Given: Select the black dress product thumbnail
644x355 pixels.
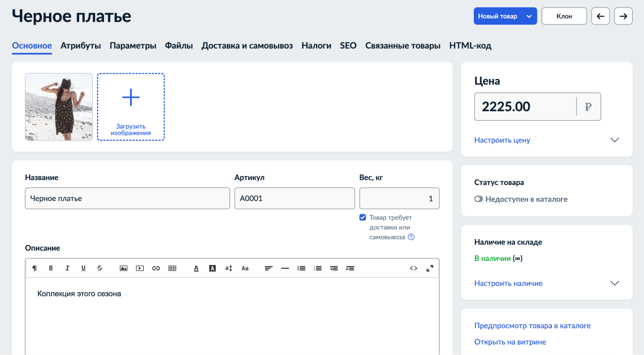Looking at the screenshot, I should pyautogui.click(x=59, y=107).
